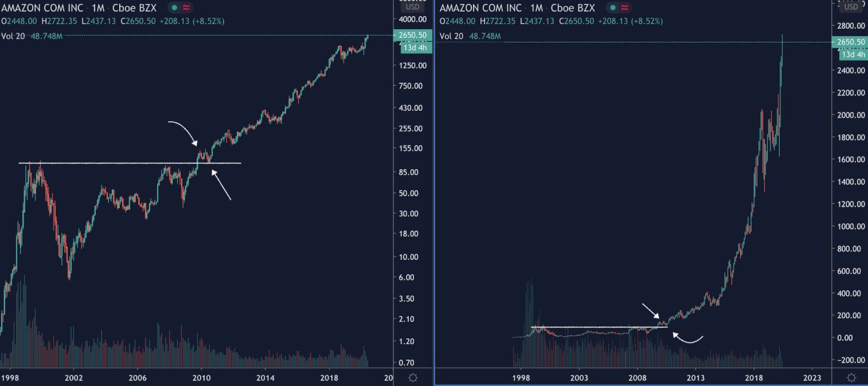Click 2800.00 on right chart price scale
Image resolution: width=868 pixels, height=386 pixels.
851,26
